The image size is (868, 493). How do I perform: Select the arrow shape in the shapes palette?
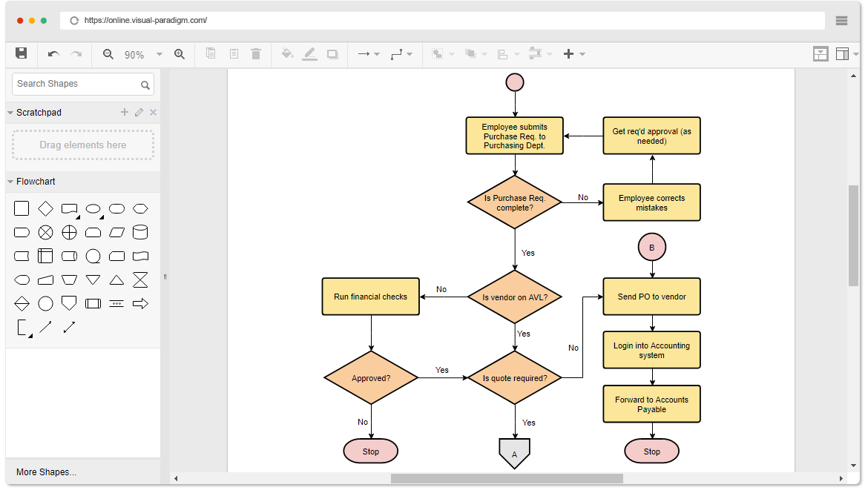coord(141,302)
